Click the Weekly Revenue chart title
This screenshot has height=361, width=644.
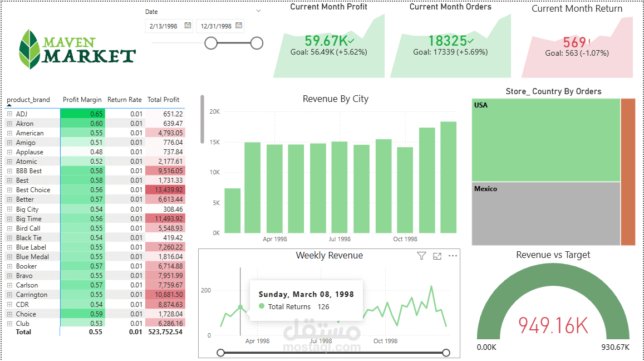click(x=330, y=255)
